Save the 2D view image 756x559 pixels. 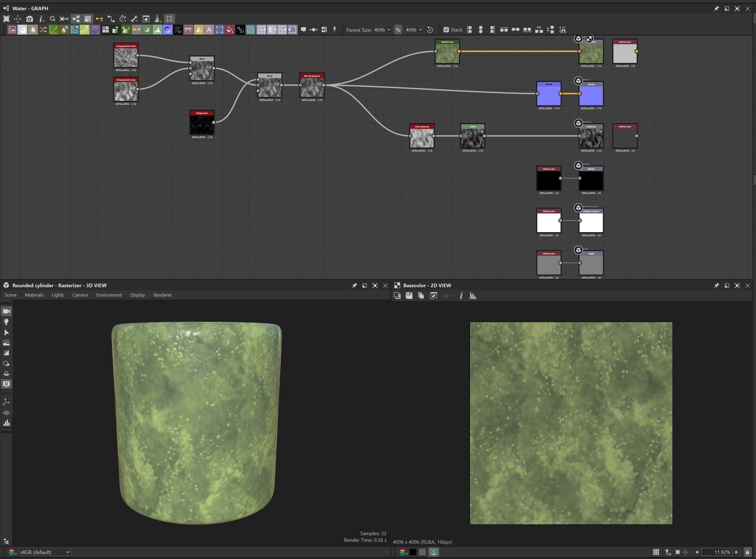tap(409, 296)
